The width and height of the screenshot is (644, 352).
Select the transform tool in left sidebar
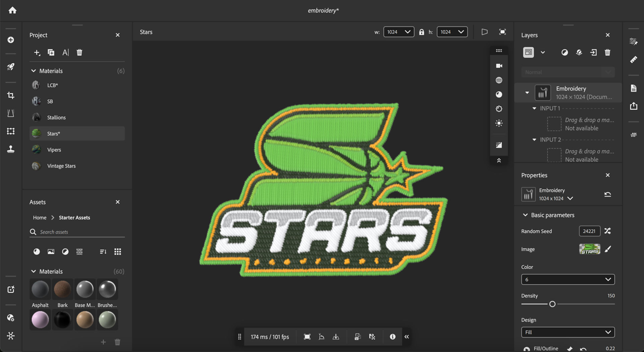(11, 131)
